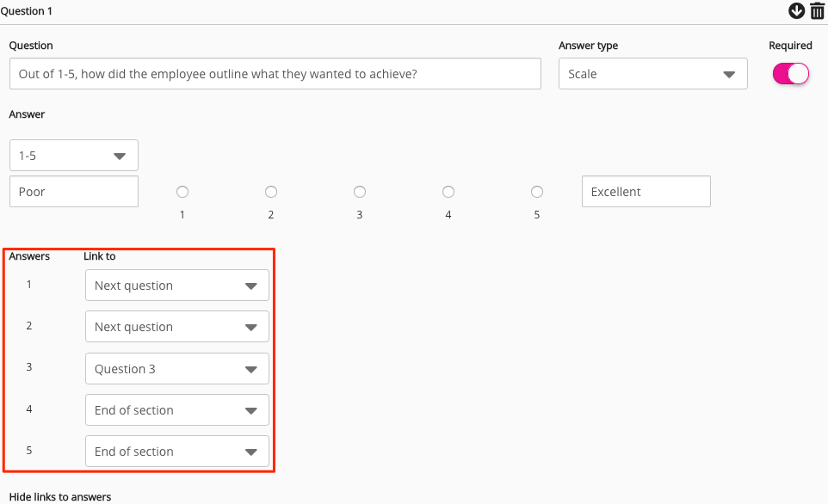Open Link to dropdown for answer 5

pyautogui.click(x=176, y=452)
